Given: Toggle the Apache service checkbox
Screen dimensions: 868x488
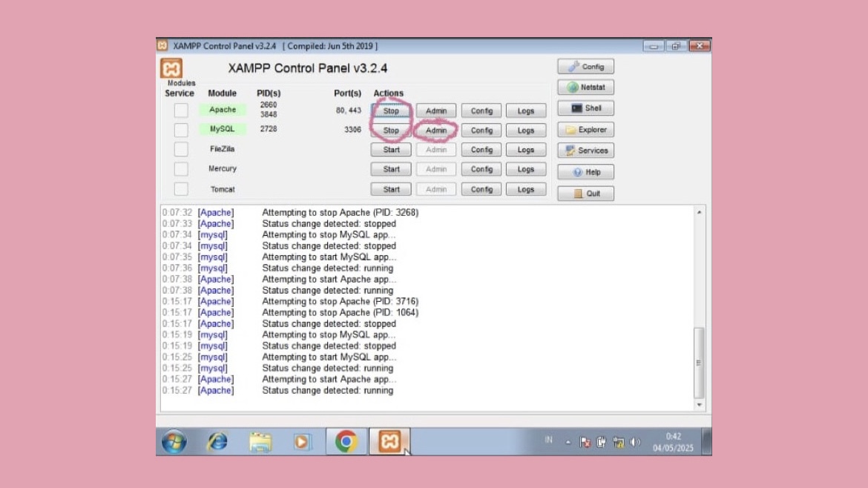Looking at the screenshot, I should (x=181, y=110).
